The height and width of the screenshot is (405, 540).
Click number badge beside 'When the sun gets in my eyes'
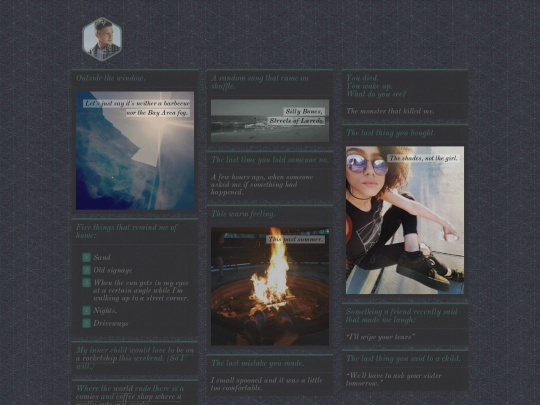(86, 283)
